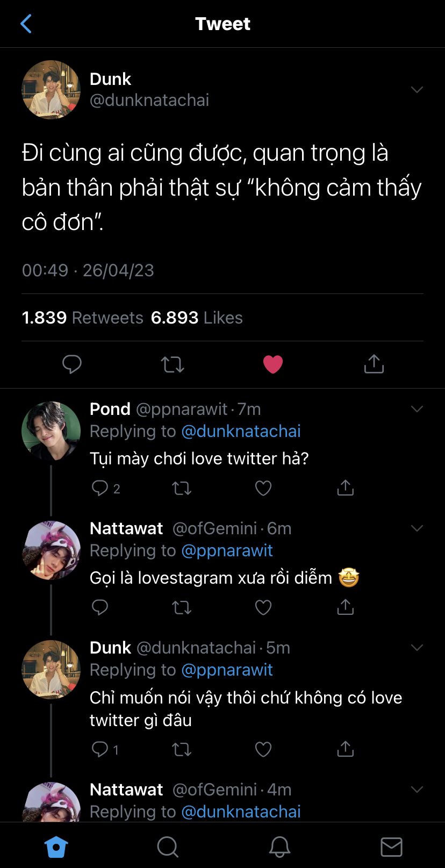View the 1.839 Retweets list
445x868 pixels.
pos(83,318)
